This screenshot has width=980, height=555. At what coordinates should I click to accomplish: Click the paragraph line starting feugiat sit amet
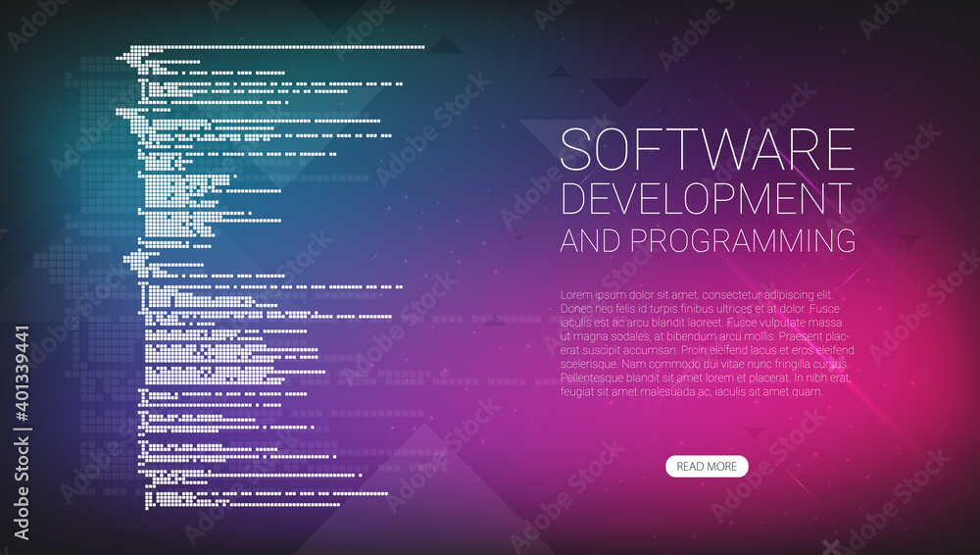[691, 391]
